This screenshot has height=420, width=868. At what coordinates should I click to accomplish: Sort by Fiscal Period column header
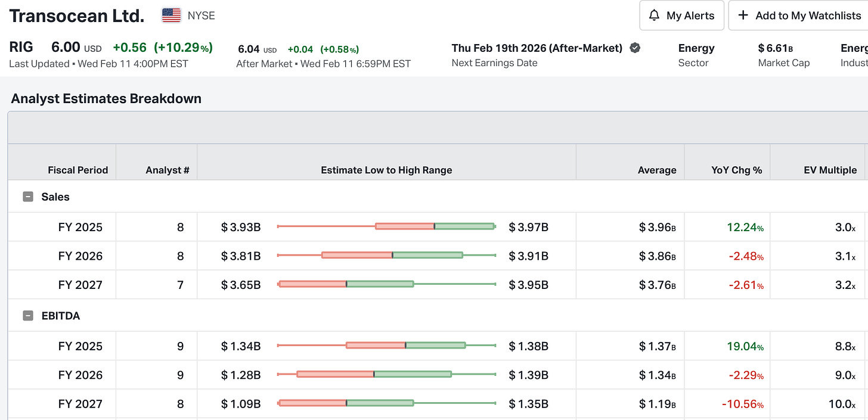coord(77,170)
